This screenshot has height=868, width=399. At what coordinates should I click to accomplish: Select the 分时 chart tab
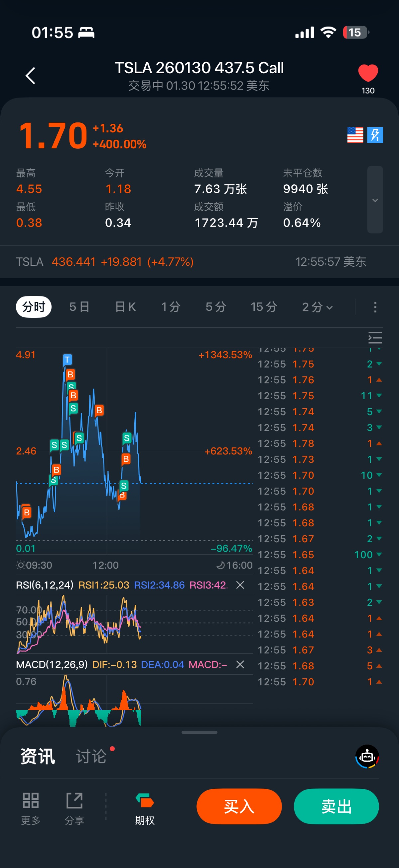[x=34, y=307]
